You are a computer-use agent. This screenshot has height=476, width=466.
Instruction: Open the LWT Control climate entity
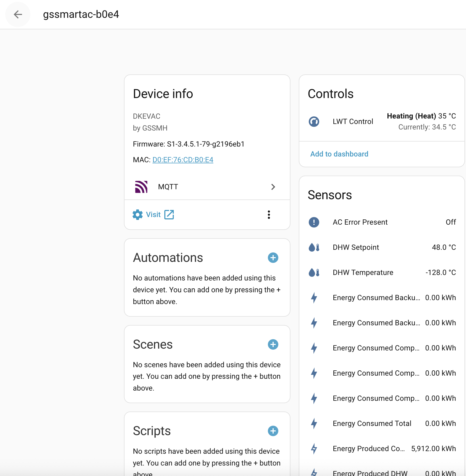[x=353, y=122]
